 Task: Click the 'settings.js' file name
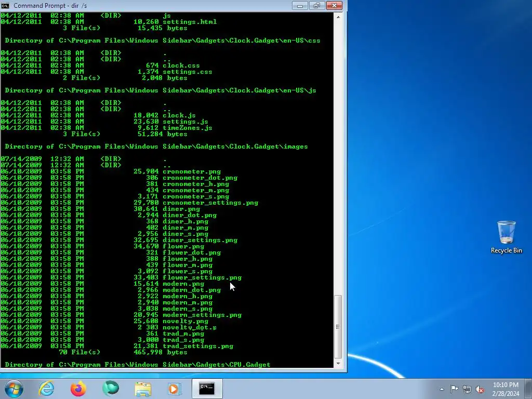185,122
